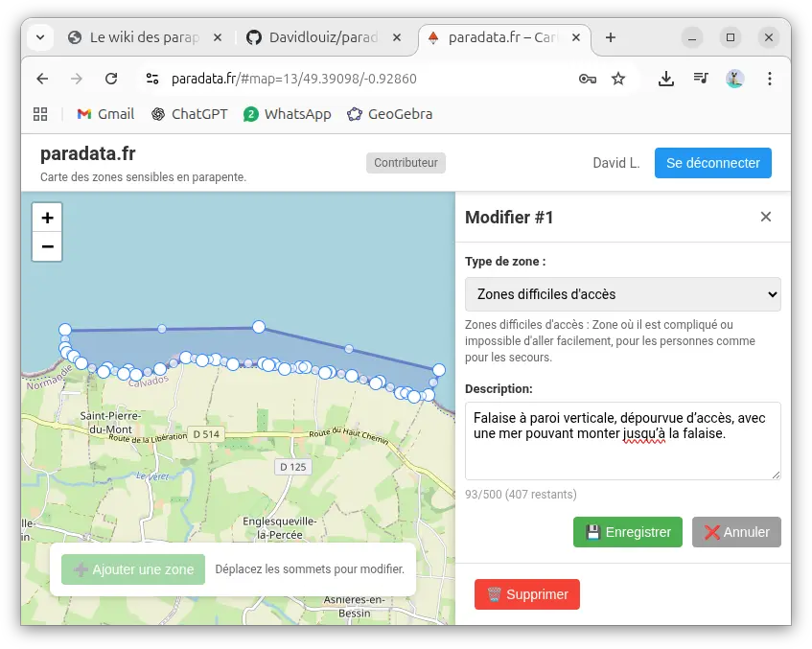Open the tab search dropdown chevron

(x=40, y=37)
